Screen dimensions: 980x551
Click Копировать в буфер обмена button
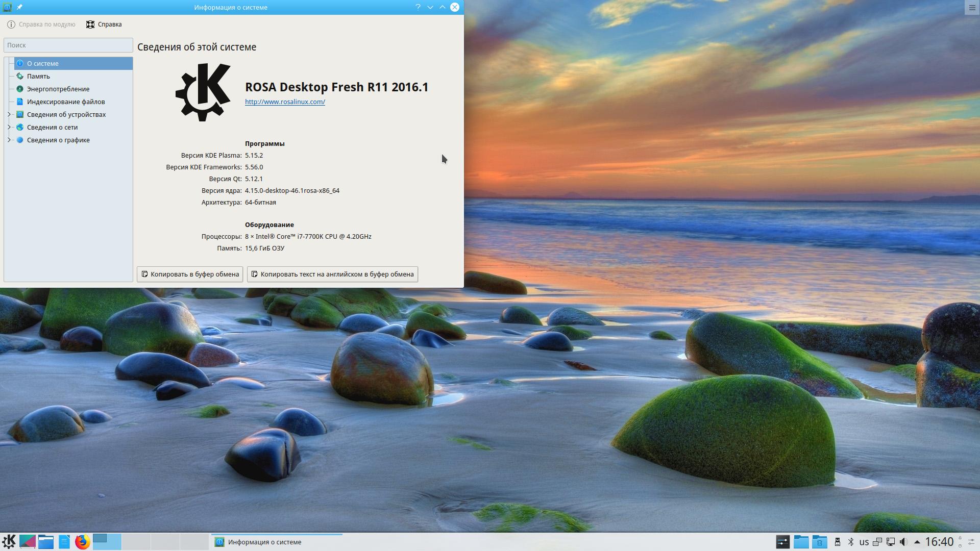(190, 274)
